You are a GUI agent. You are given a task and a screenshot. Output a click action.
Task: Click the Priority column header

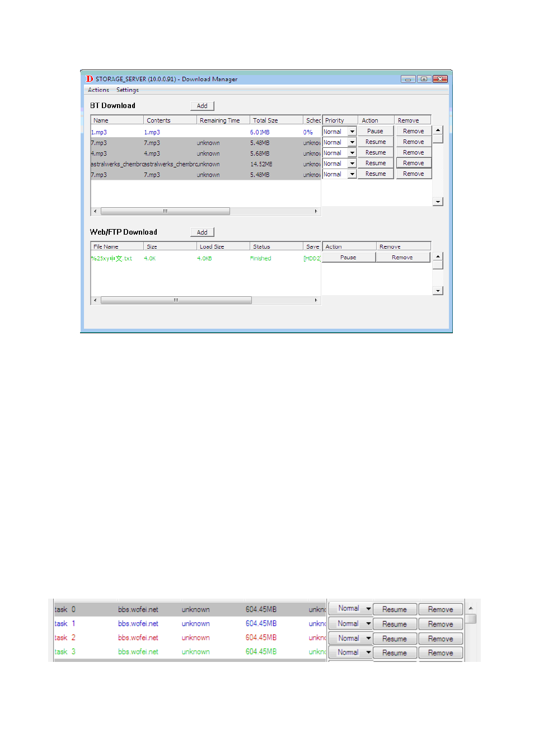coord(340,120)
